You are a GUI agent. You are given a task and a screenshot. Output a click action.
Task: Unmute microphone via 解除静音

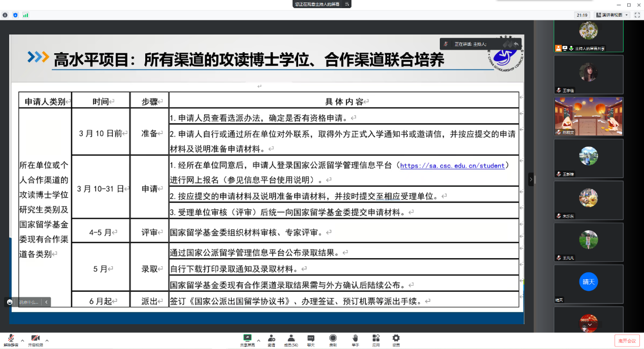(x=11, y=340)
